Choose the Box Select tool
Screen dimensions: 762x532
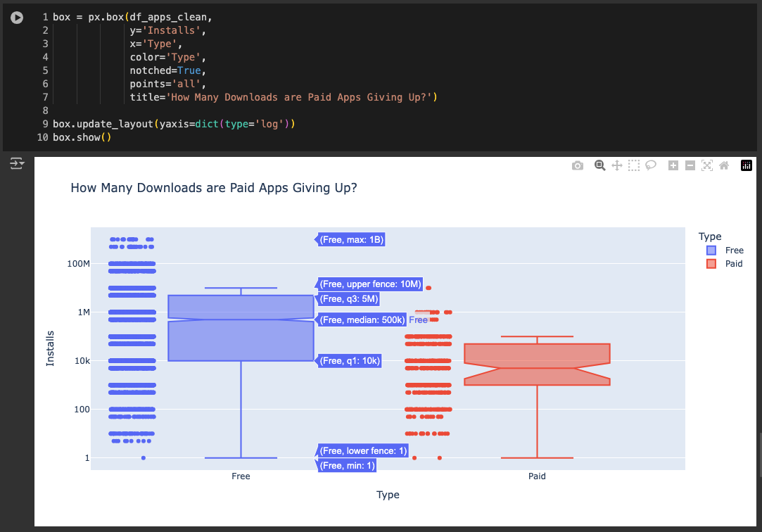pyautogui.click(x=634, y=165)
